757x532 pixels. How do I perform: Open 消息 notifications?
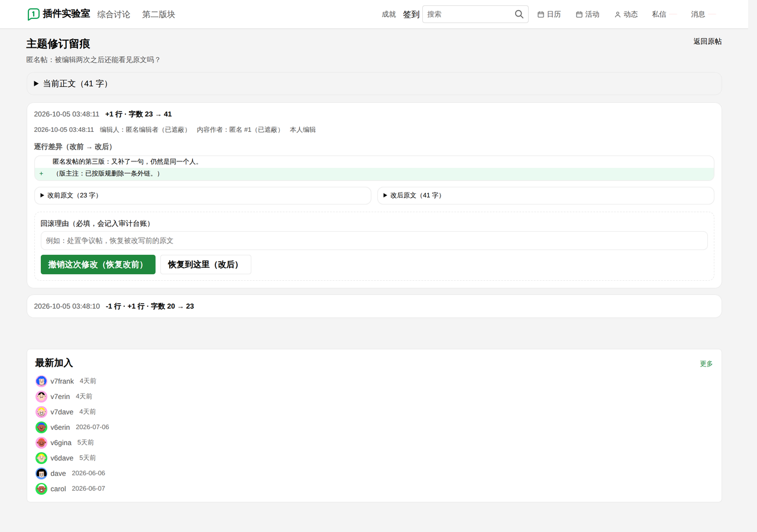coord(698,14)
